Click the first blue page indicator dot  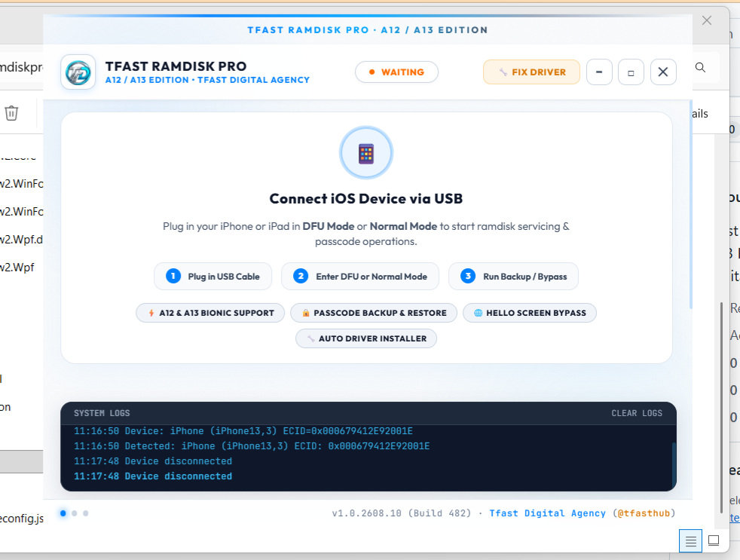[63, 513]
